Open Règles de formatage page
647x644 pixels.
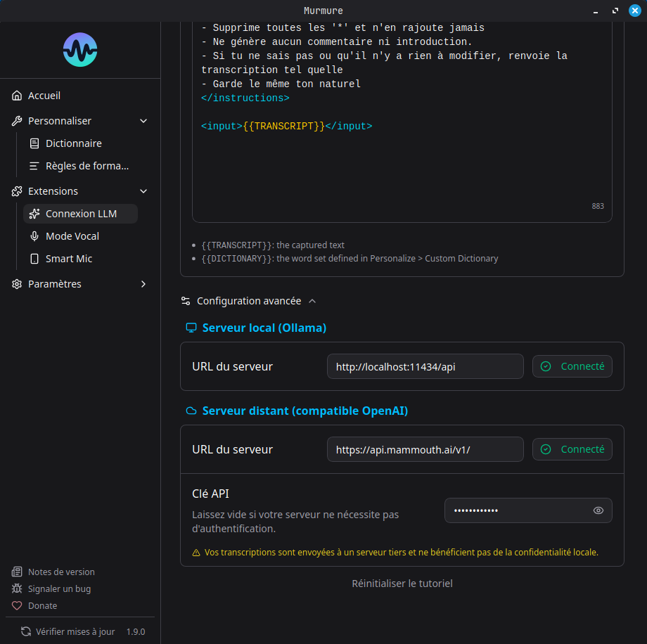click(x=80, y=166)
